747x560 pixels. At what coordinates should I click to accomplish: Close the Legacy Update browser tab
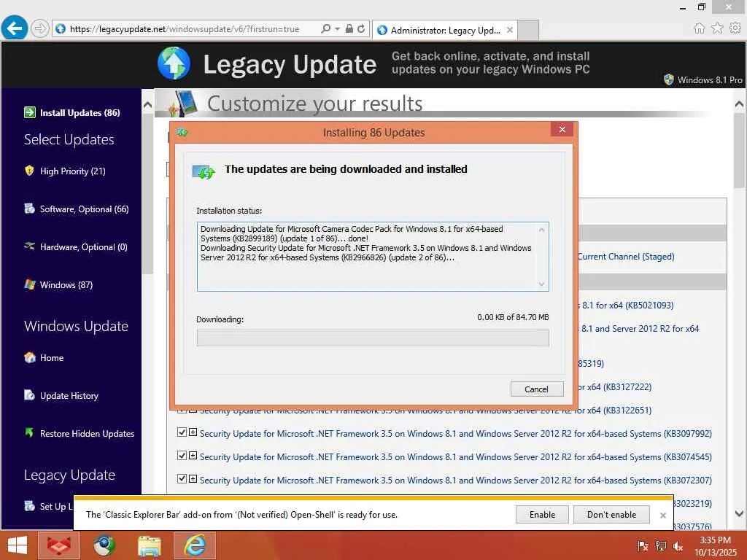(x=510, y=30)
